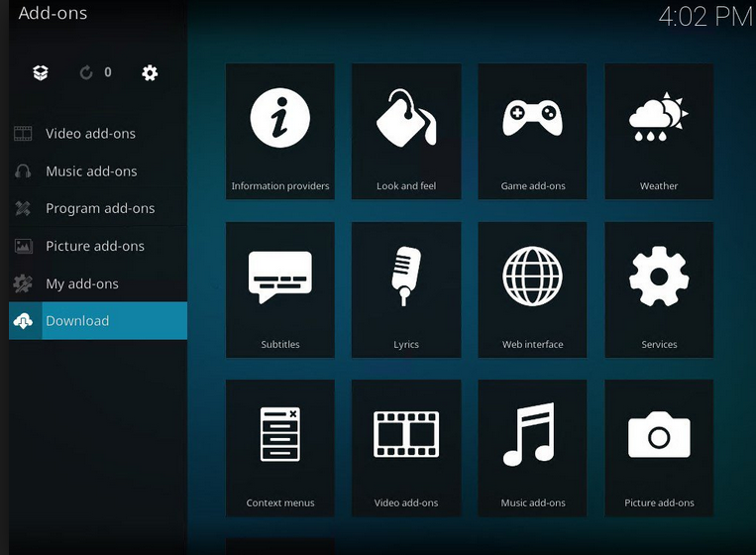Click the gear-wrench icon beside My add-ons
This screenshot has height=555, width=756.
pos(23,283)
